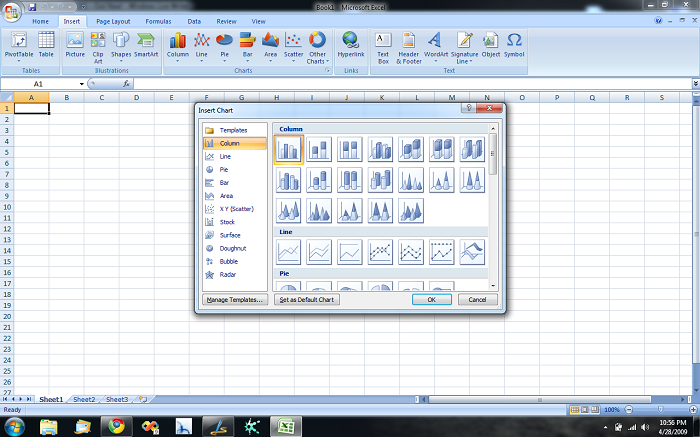Viewport: 700px width, 437px height.
Task: Click the chart gallery scroll down arrow
Action: 493,286
